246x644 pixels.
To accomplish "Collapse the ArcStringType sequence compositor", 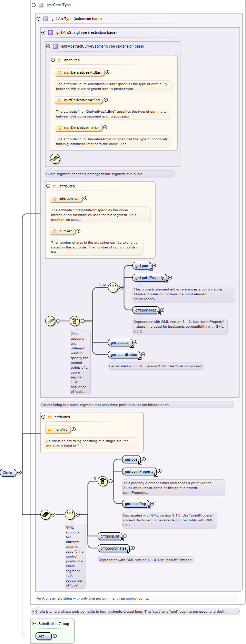I will [58, 321].
